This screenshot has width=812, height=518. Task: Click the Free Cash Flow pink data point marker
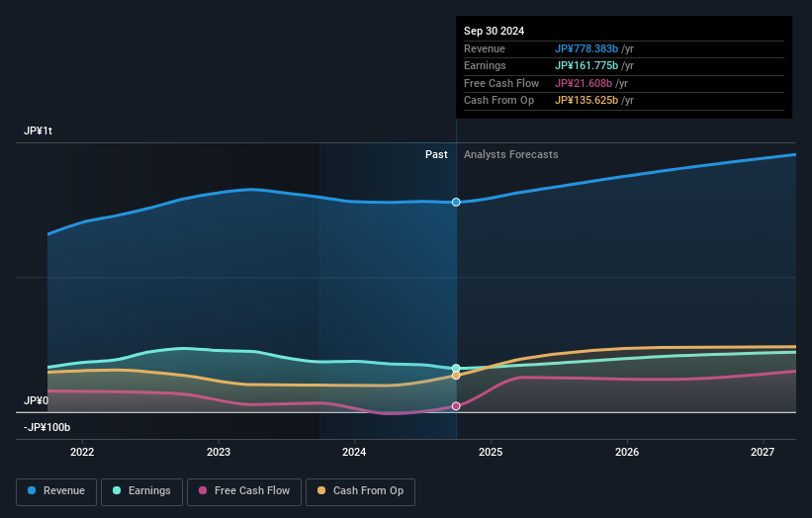(x=456, y=406)
